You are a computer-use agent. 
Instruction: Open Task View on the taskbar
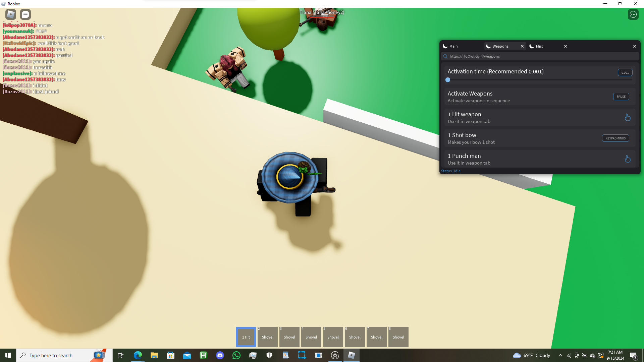point(121,355)
